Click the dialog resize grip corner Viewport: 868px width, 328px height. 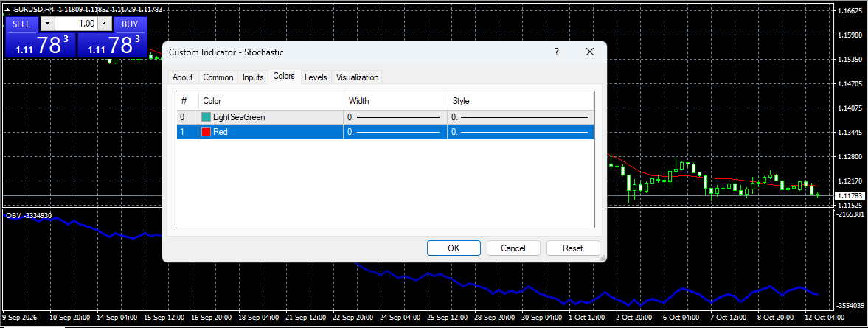[x=603, y=258]
